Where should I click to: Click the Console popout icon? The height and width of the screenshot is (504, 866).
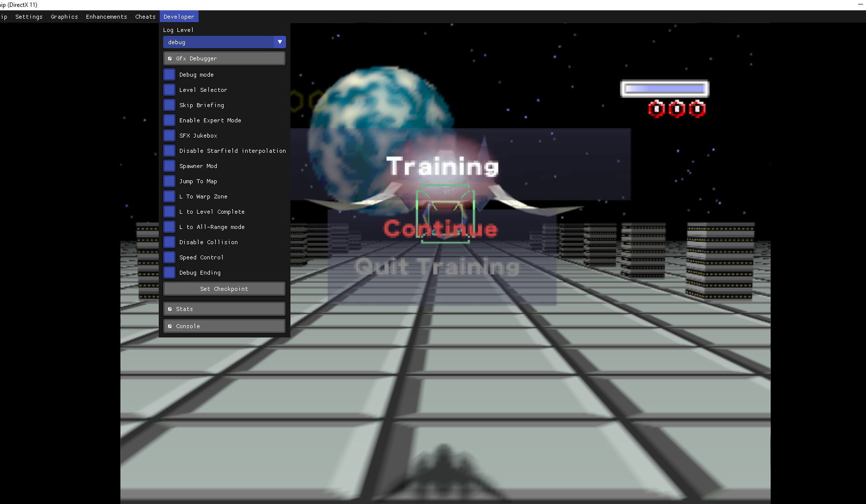[x=170, y=326]
